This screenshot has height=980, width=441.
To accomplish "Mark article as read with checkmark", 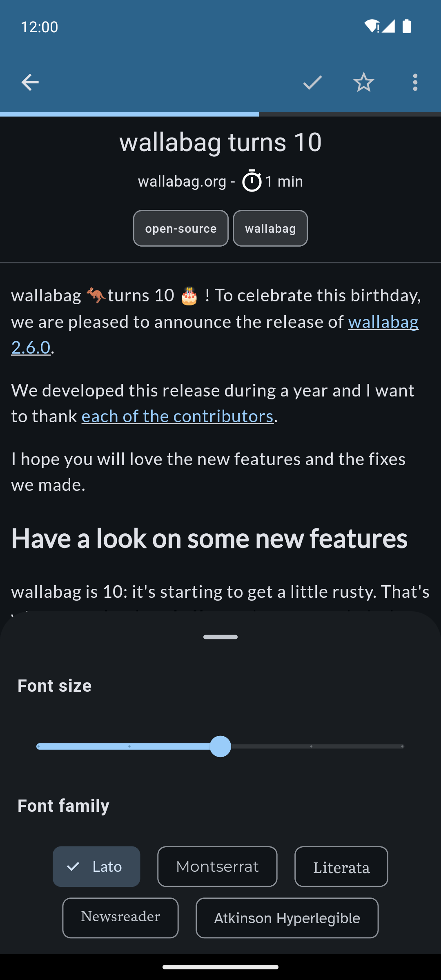I will (x=312, y=82).
